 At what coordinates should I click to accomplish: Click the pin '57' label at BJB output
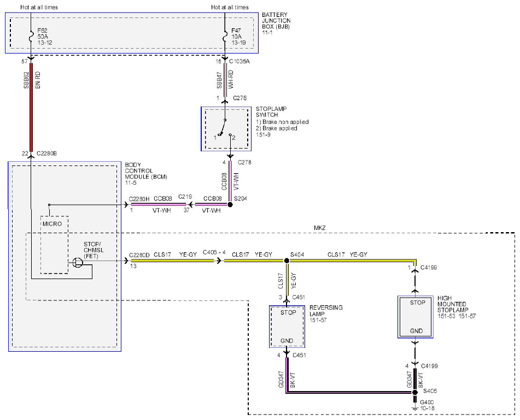coord(25,61)
